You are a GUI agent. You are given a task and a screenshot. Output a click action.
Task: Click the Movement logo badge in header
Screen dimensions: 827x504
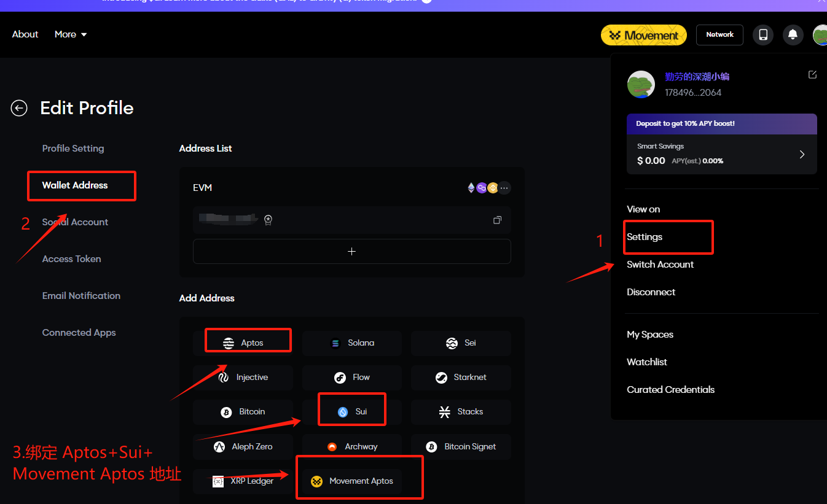(643, 35)
